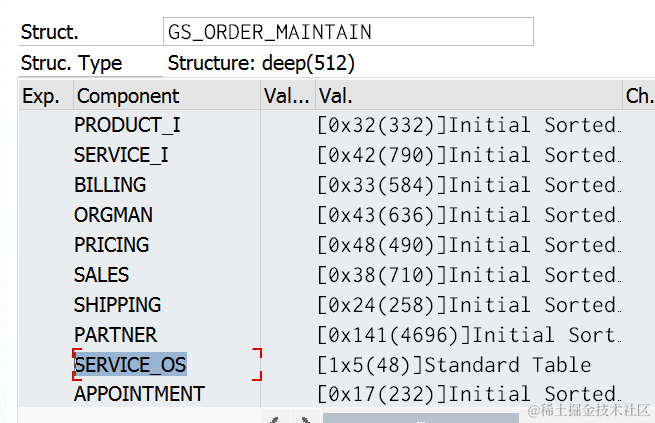Open the [0x42(790)] value of SERVICE_I

tap(469, 155)
